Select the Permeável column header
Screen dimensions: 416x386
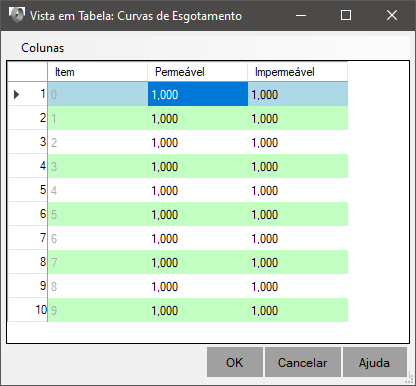coord(198,72)
